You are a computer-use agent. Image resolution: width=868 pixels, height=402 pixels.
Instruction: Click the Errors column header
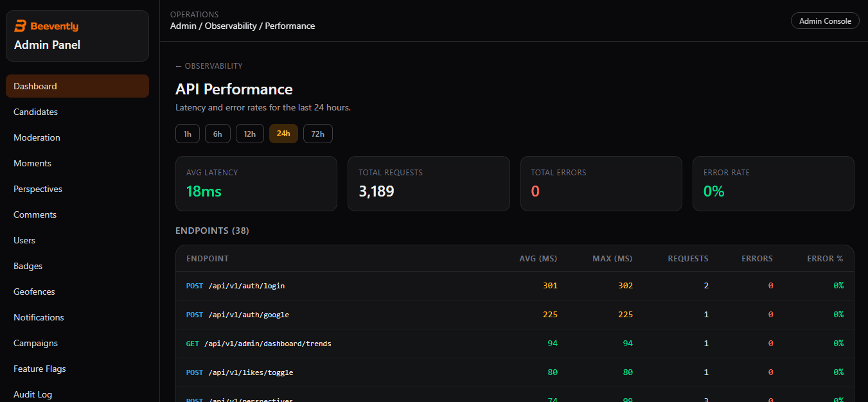coord(757,259)
